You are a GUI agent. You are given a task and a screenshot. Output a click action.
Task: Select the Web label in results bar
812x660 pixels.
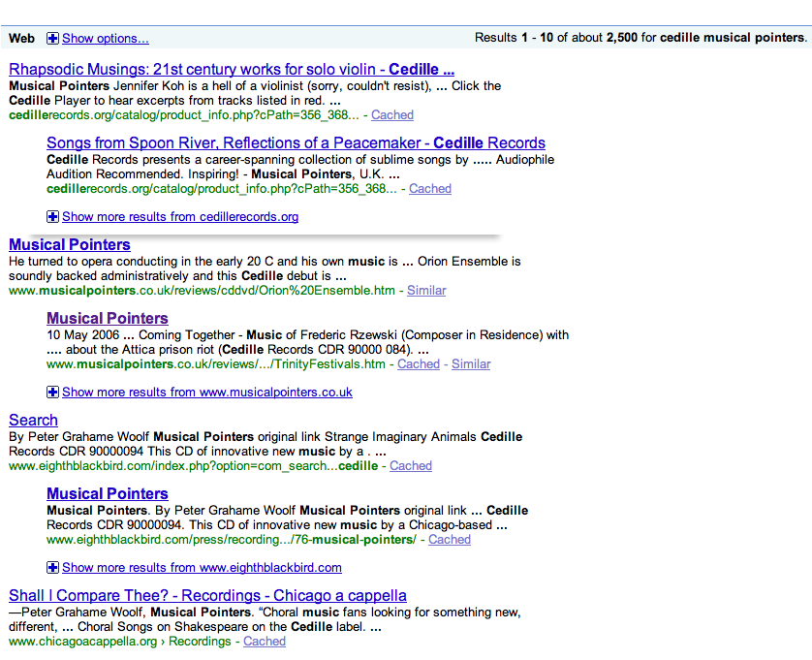click(x=21, y=38)
